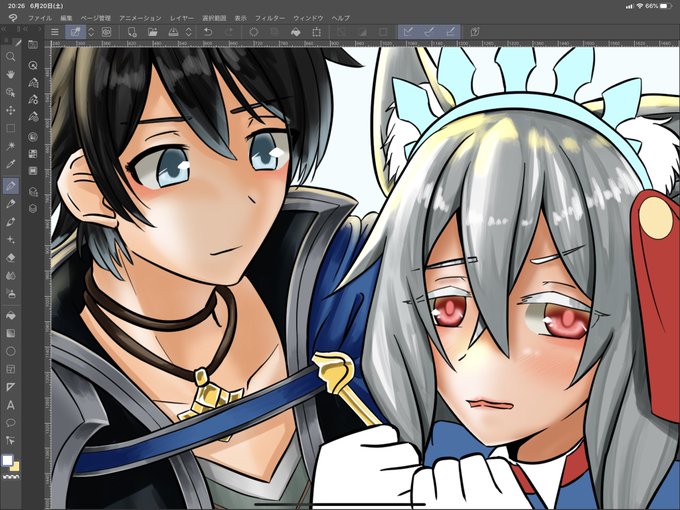Toggle the highlighted command bar button after the hamburger menu

pyautogui.click(x=75, y=32)
